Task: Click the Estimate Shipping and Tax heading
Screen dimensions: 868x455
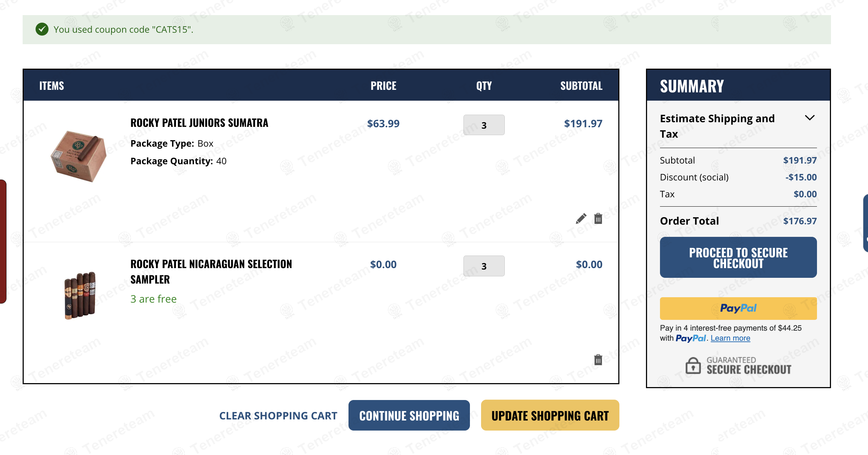Action: (x=717, y=126)
